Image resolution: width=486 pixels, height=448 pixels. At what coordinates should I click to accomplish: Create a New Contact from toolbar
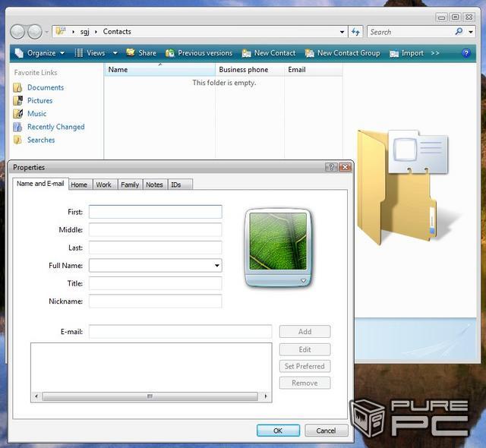click(x=269, y=53)
